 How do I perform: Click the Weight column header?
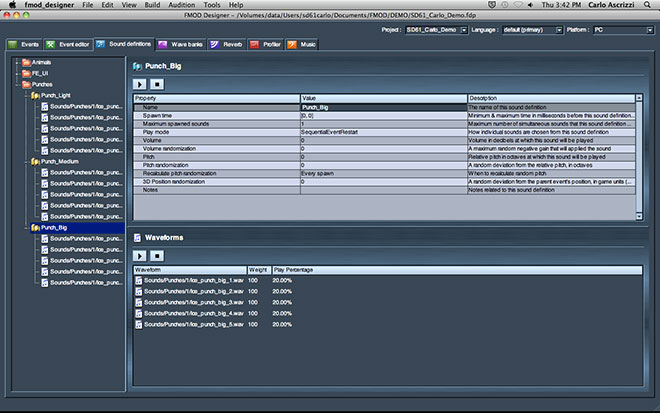[x=259, y=270]
